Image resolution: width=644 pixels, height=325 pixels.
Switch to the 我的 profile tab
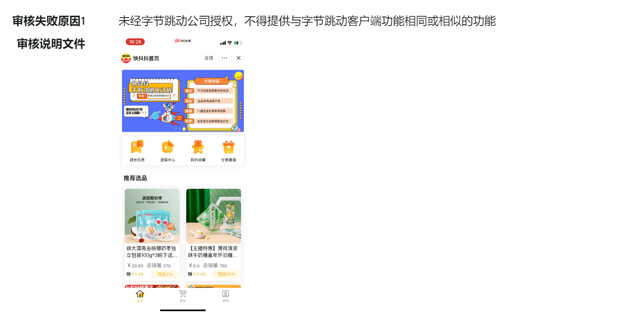[x=225, y=296]
